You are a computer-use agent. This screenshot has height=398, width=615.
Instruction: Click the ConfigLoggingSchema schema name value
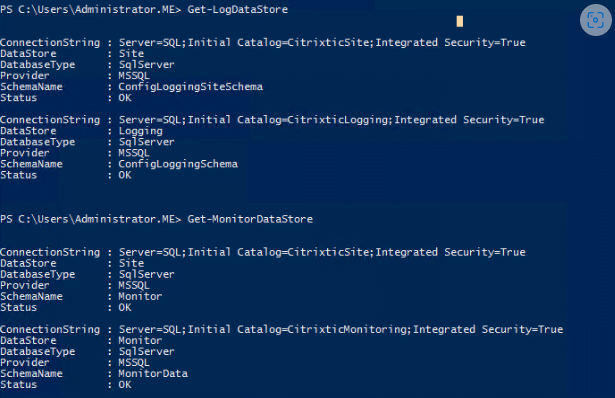coord(178,164)
